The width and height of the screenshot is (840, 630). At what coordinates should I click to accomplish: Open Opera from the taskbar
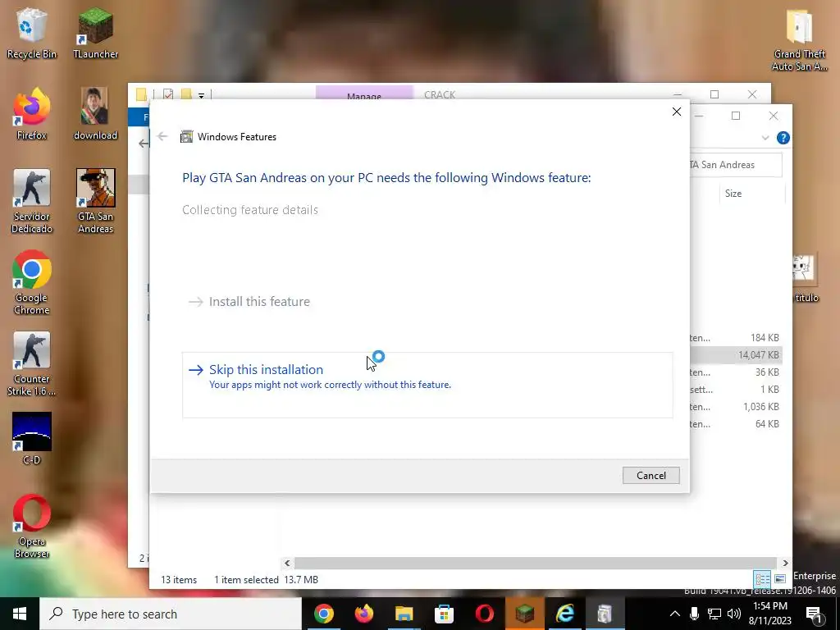pos(484,614)
